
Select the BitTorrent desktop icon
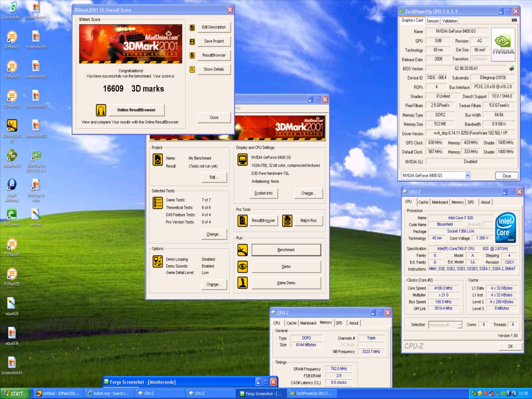pos(12,218)
